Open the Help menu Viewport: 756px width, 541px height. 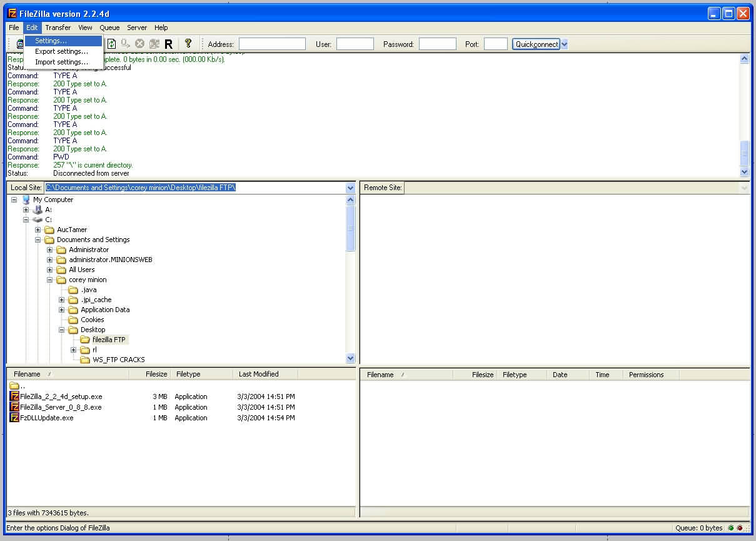coord(161,28)
